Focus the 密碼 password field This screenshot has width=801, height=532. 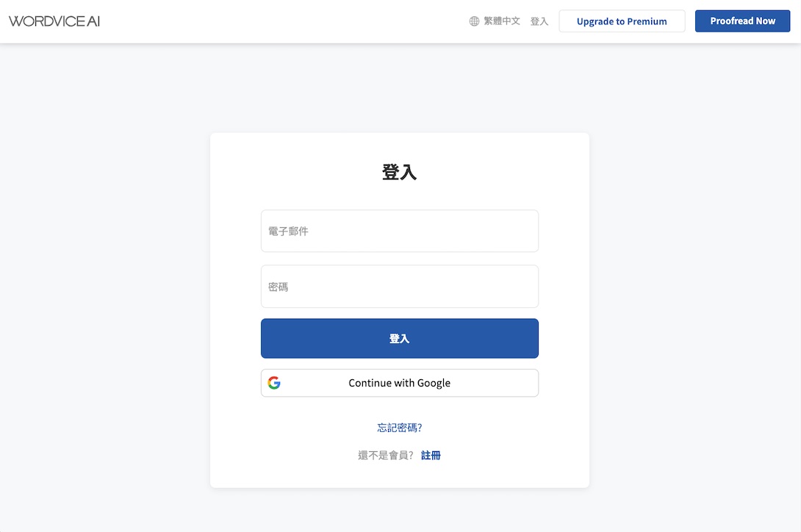[400, 286]
